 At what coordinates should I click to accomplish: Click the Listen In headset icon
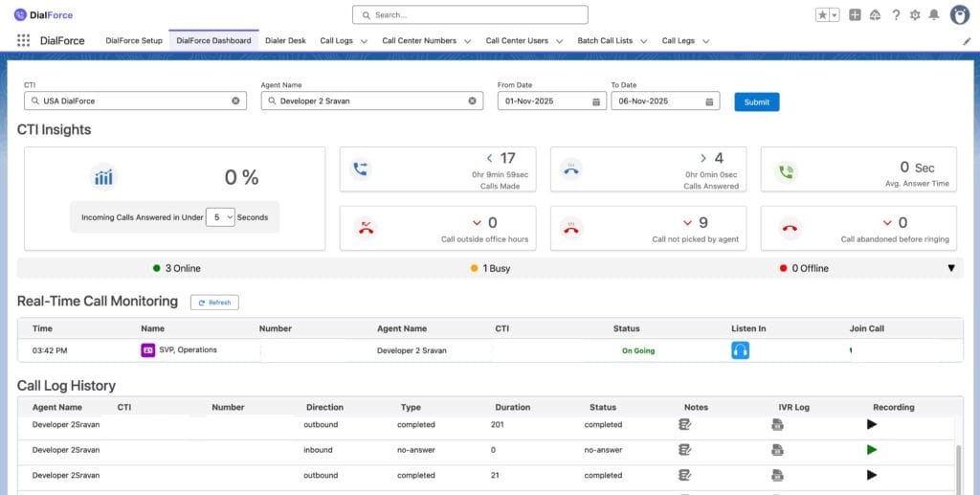click(740, 350)
